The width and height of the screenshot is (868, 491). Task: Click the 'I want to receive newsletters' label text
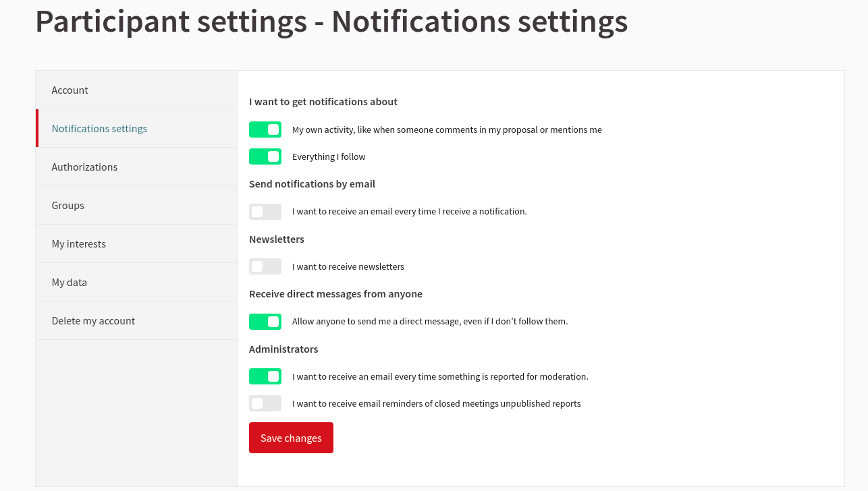pos(348,267)
